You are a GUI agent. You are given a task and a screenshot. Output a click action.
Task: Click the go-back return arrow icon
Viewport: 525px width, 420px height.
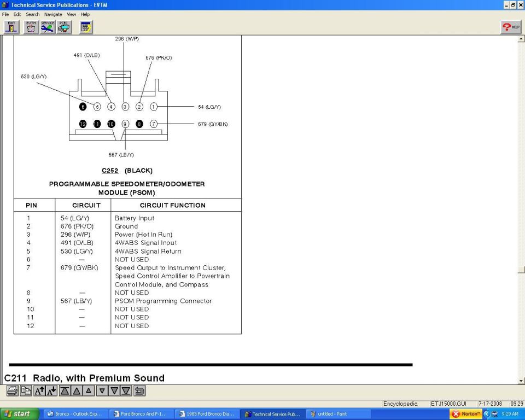pos(139,390)
